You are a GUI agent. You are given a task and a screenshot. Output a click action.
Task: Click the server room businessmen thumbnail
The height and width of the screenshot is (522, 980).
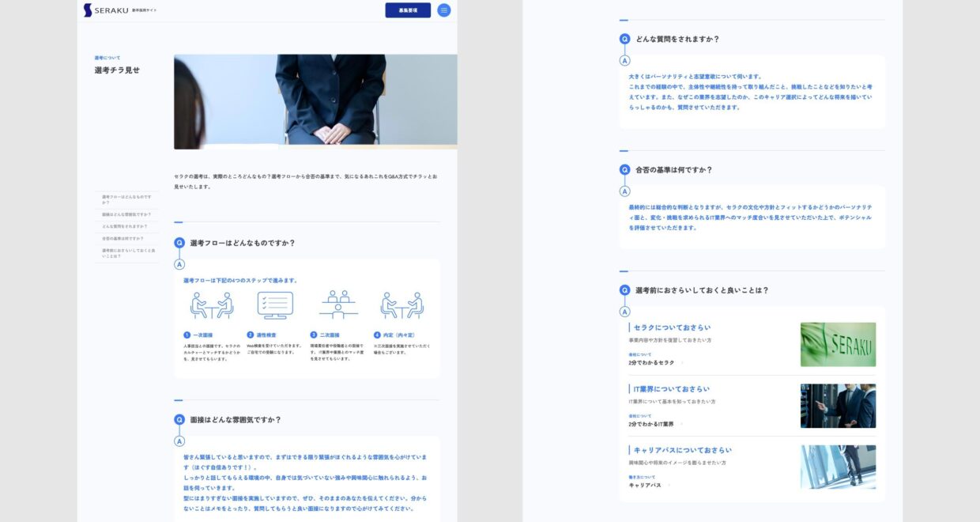coord(838,406)
